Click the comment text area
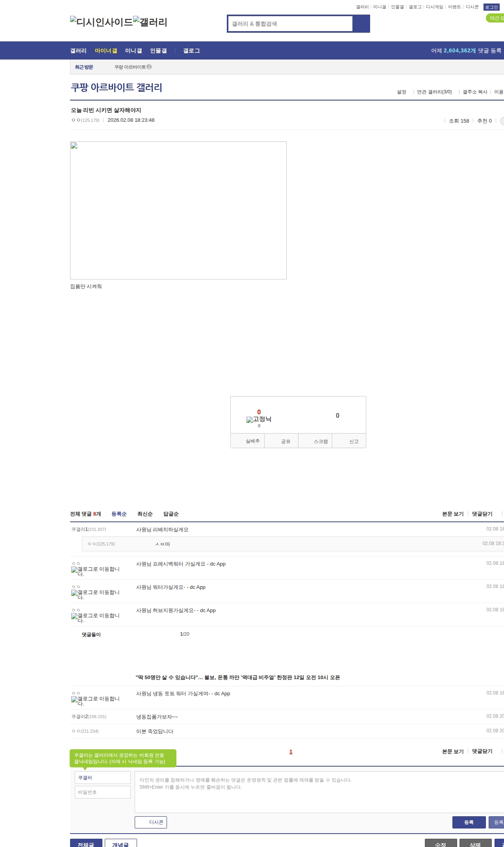This screenshot has height=847, width=504. (319, 792)
